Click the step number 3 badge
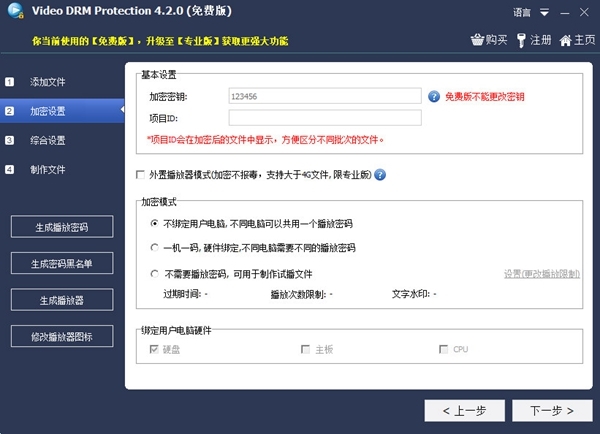 10,140
